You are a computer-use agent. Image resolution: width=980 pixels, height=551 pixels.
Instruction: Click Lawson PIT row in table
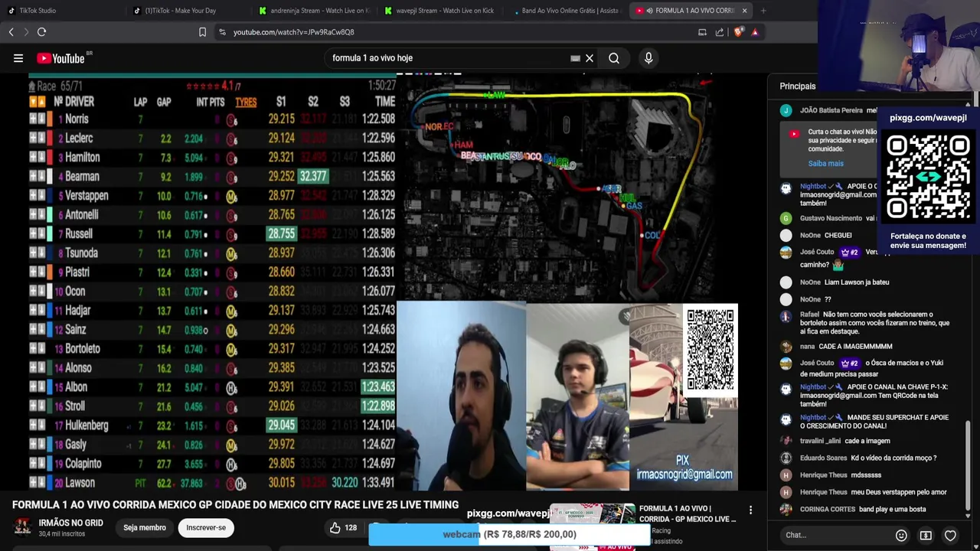(x=213, y=483)
